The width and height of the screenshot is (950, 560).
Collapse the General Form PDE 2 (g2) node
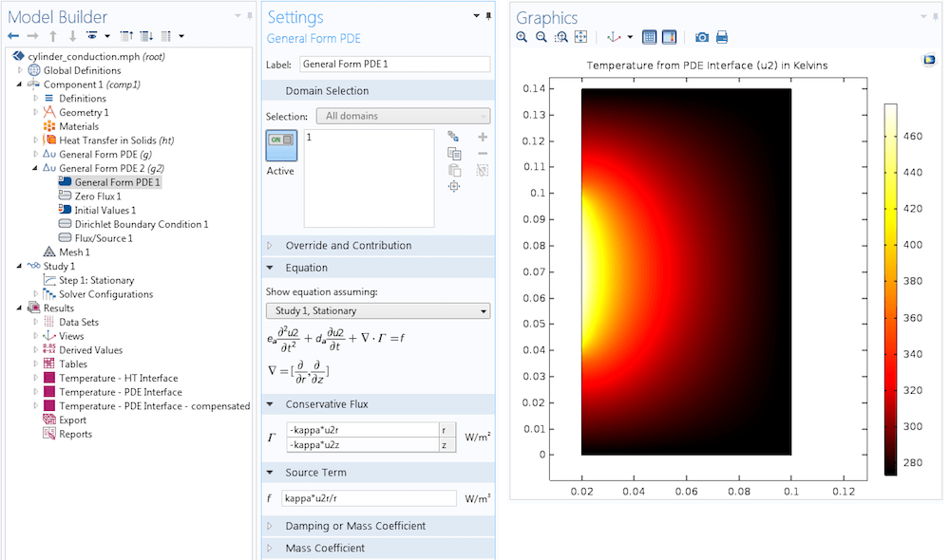click(35, 168)
